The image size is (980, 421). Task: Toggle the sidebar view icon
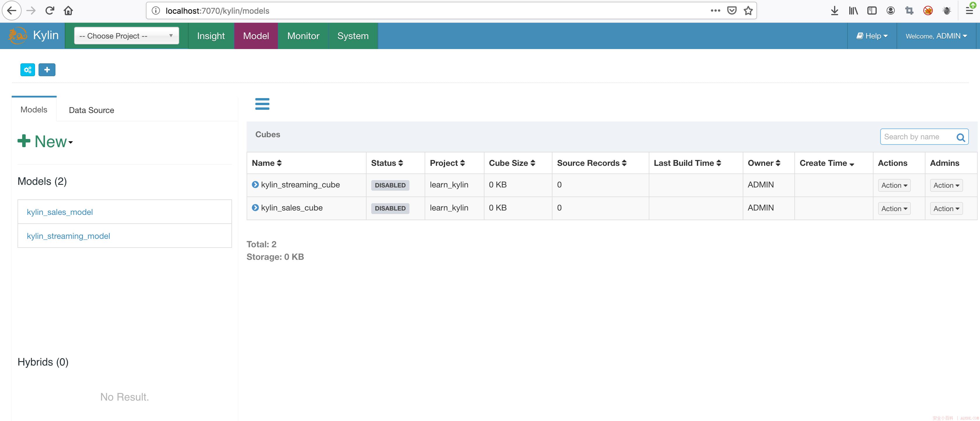[872, 11]
